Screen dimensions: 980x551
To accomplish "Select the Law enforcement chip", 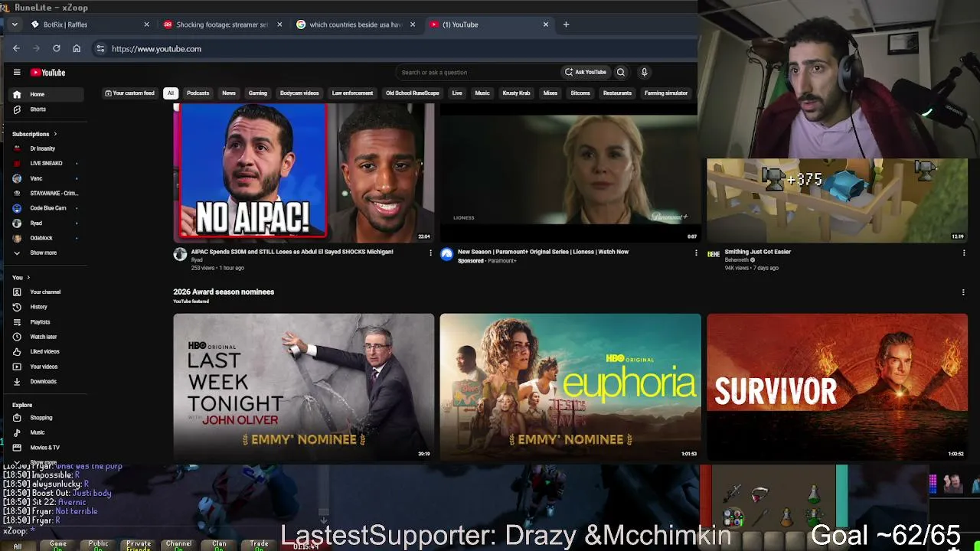I will pyautogui.click(x=352, y=93).
